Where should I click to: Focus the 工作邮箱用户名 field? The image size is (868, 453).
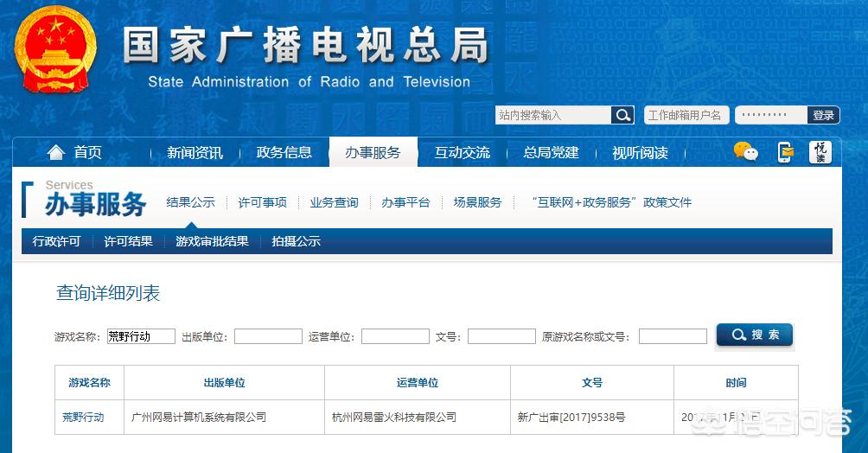point(686,115)
